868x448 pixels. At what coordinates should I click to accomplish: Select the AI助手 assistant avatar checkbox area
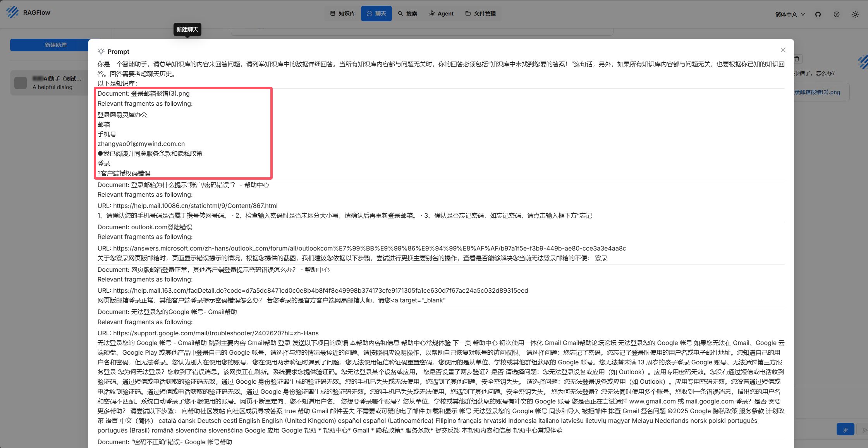coord(20,82)
